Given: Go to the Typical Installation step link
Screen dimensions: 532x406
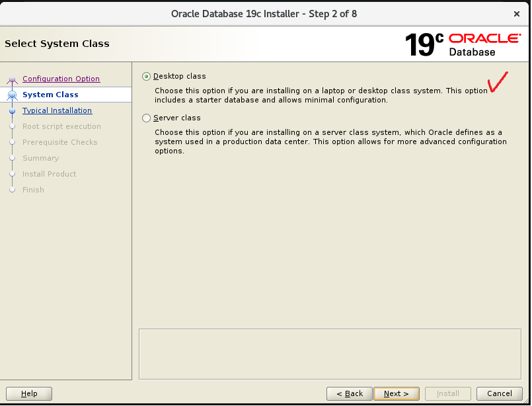Looking at the screenshot, I should pyautogui.click(x=57, y=110).
